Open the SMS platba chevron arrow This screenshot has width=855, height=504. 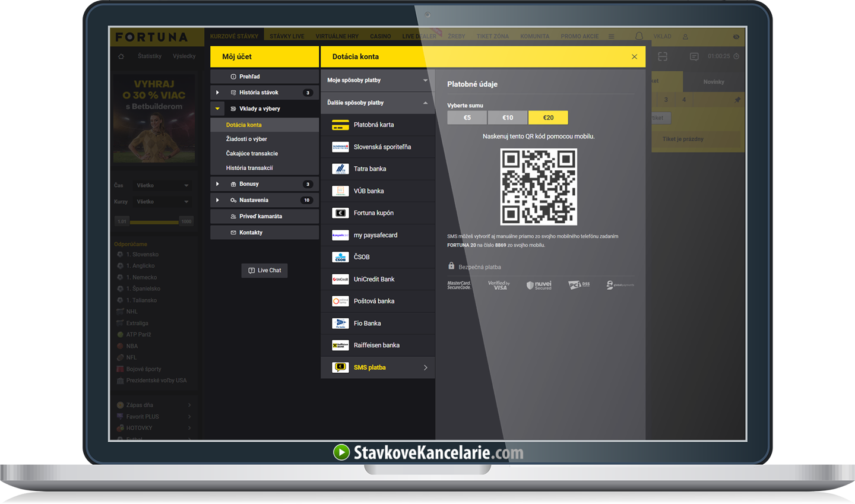click(x=426, y=367)
